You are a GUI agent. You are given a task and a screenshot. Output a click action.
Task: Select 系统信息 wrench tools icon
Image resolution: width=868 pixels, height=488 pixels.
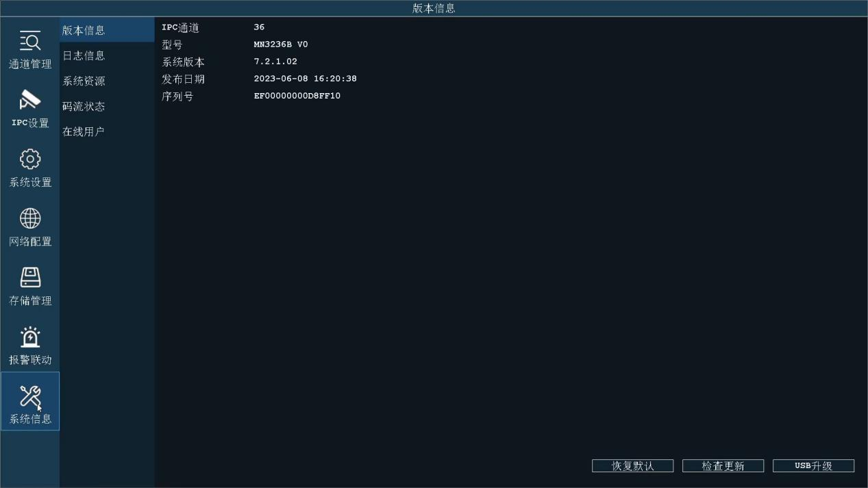(x=30, y=396)
